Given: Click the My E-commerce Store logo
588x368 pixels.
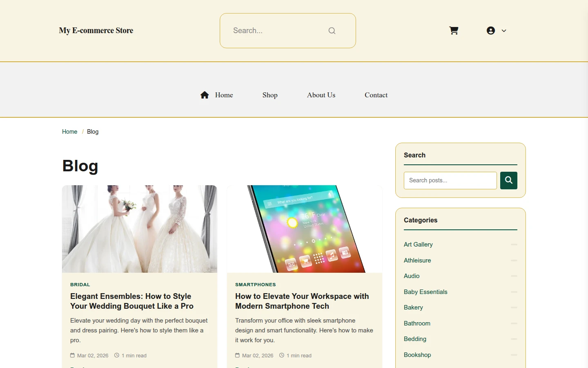Looking at the screenshot, I should coord(96,31).
